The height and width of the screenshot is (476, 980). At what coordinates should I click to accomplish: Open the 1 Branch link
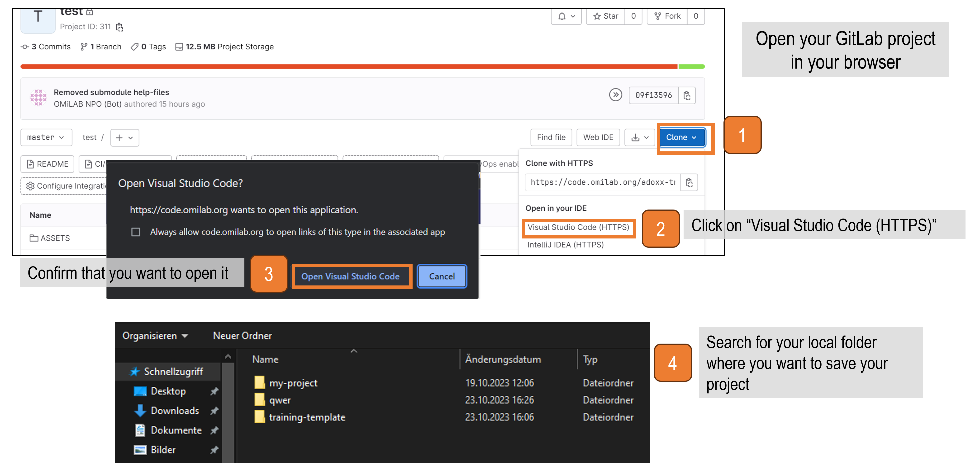(101, 47)
